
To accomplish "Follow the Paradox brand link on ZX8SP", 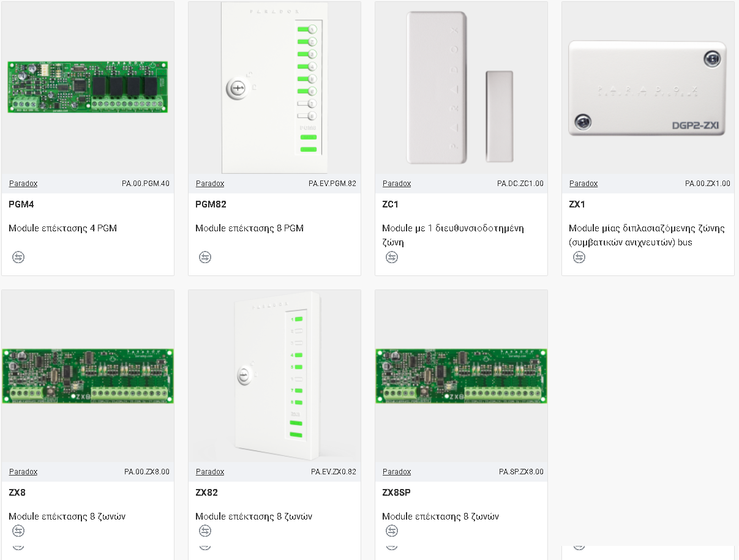I will click(x=397, y=472).
